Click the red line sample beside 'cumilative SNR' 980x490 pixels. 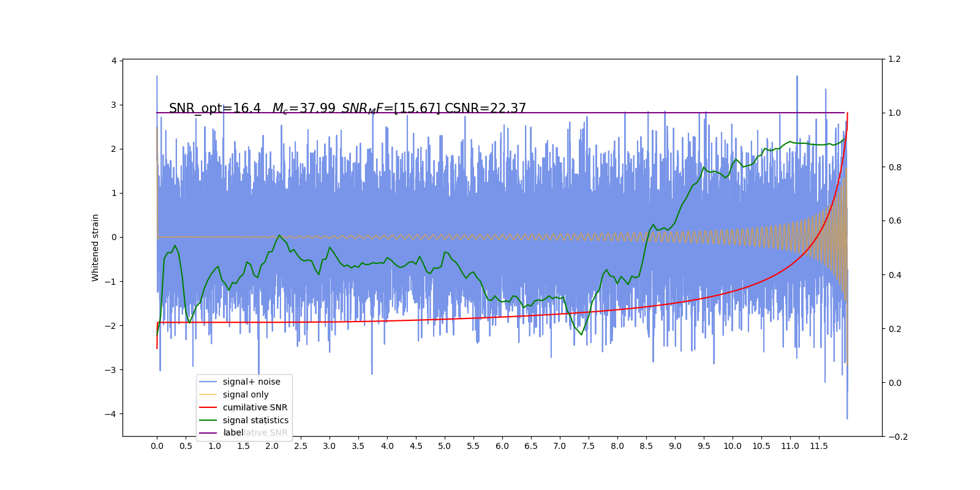coord(208,407)
